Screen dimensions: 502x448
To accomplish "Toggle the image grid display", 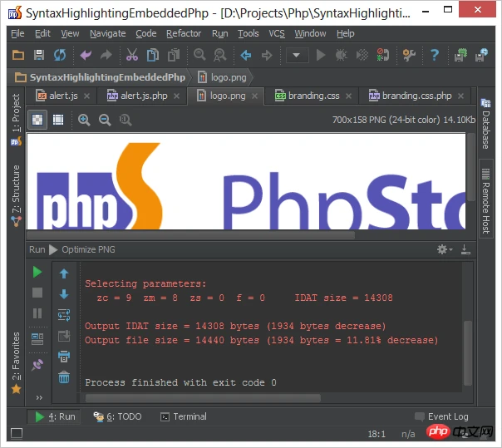I will (x=58, y=120).
